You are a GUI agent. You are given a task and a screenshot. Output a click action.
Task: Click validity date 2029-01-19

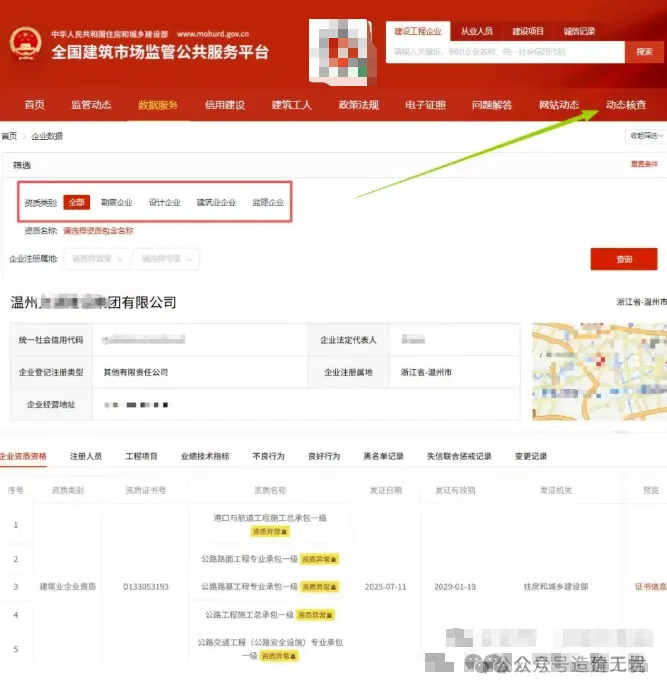tap(455, 587)
